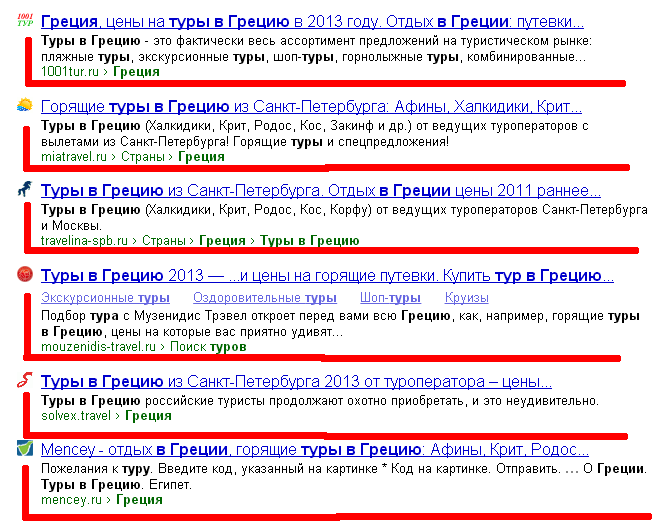This screenshot has width=670, height=522.
Task: Follow the 'Шоп-туры' sitelink
Action: pos(391,298)
